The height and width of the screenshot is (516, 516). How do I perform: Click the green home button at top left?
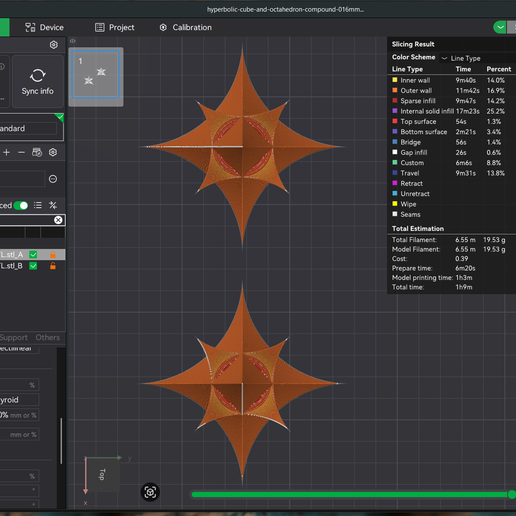4,27
